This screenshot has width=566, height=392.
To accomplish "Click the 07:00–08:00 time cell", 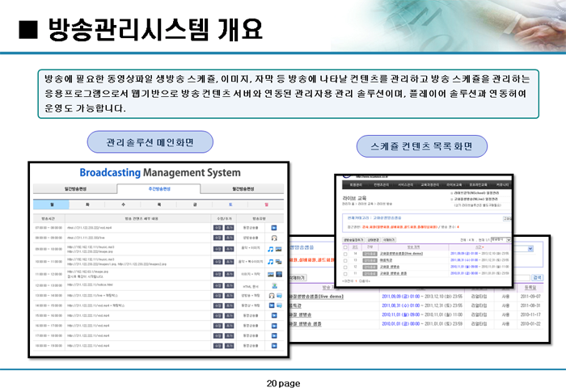I will pos(49,228).
